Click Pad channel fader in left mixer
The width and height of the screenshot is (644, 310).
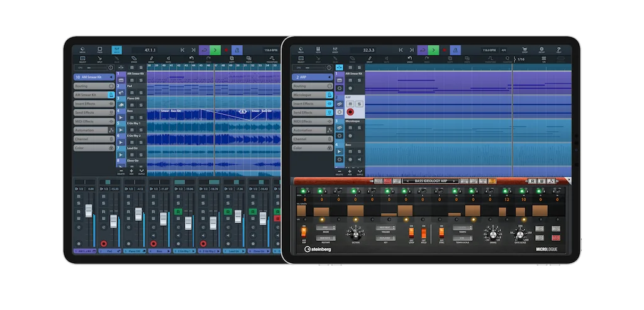114,221
